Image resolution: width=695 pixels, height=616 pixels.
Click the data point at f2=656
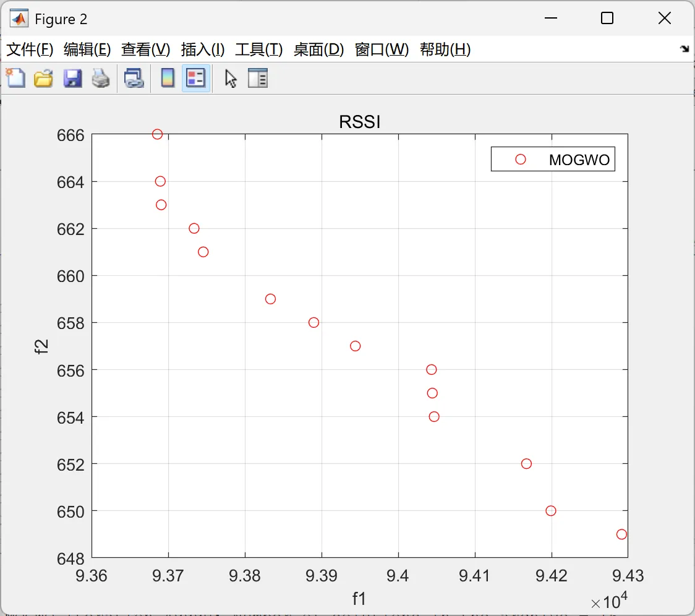tap(431, 369)
